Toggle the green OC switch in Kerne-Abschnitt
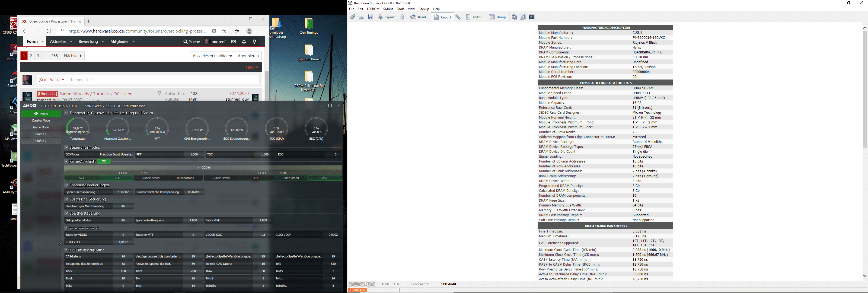The height and width of the screenshot is (293, 868). click(104, 161)
